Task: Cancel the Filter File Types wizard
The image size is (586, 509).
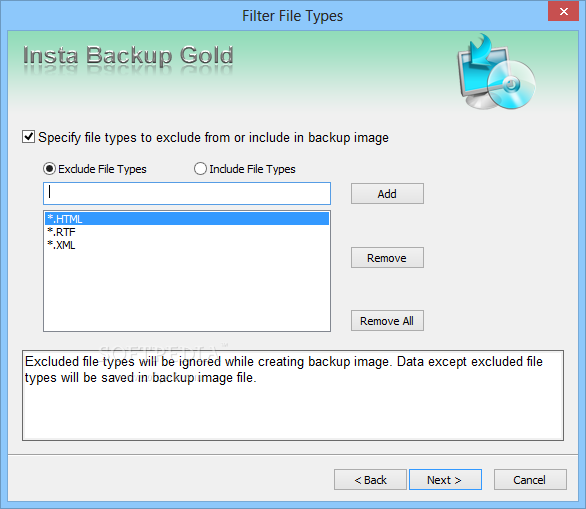Action: (x=530, y=479)
